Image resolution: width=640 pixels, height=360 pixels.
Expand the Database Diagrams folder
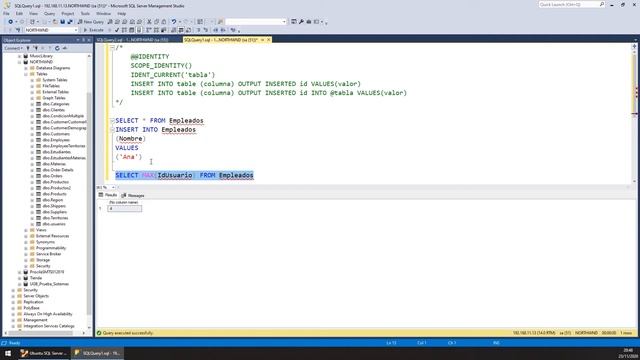coord(26,68)
